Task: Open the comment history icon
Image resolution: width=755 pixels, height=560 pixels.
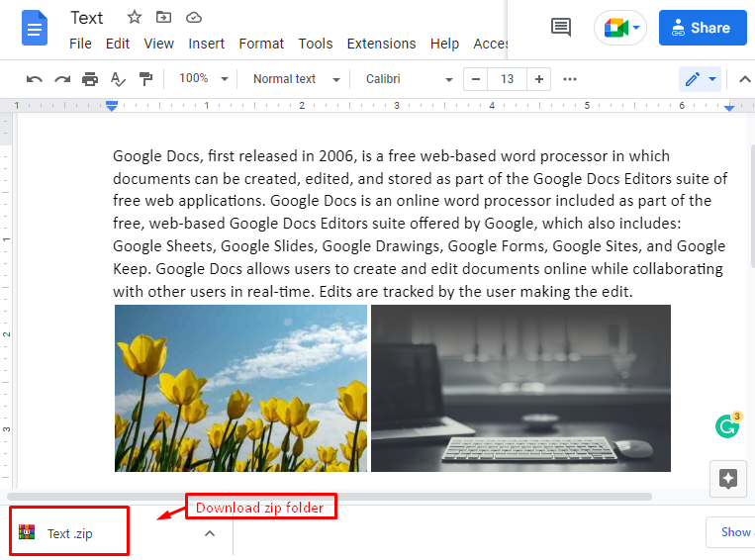Action: tap(560, 28)
